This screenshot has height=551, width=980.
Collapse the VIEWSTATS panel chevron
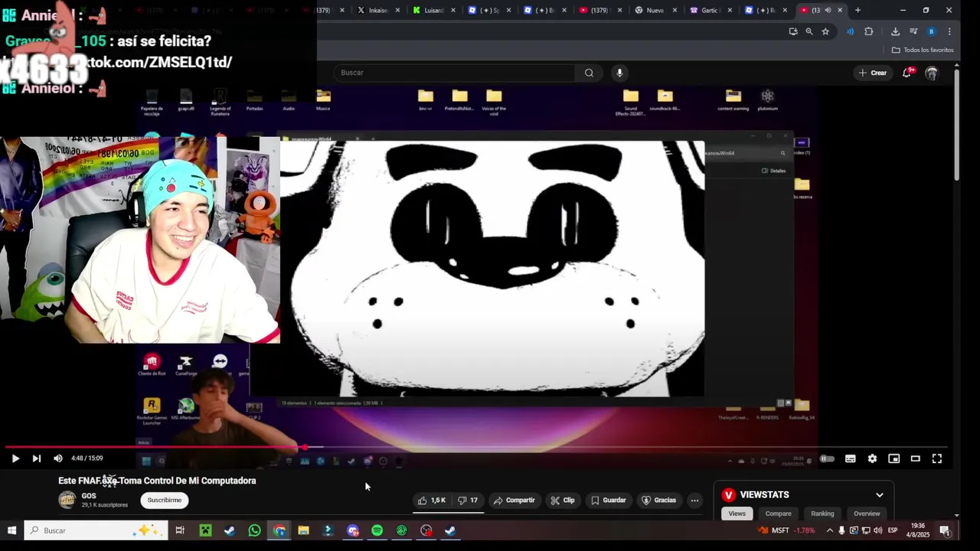point(880,495)
